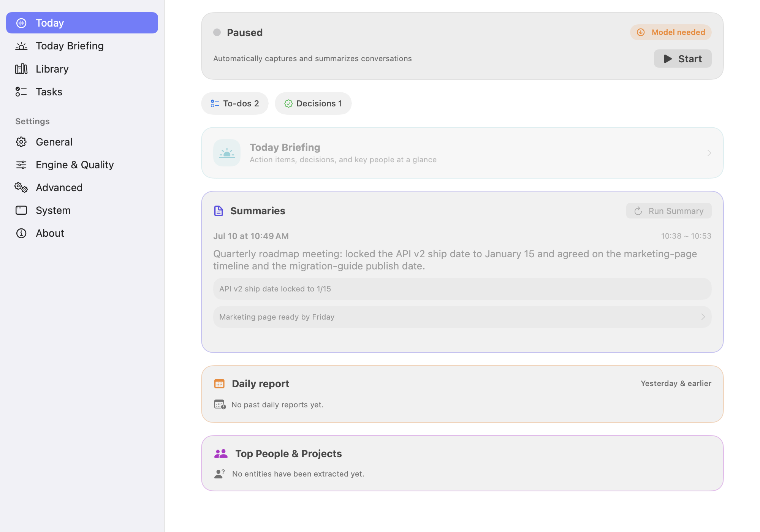Click the calendar warning icon beside no reports
Viewport: 760px width, 532px height.
(x=220, y=404)
